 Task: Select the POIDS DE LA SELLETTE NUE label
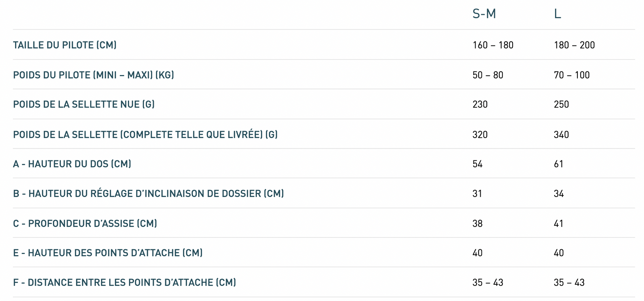pos(84,104)
